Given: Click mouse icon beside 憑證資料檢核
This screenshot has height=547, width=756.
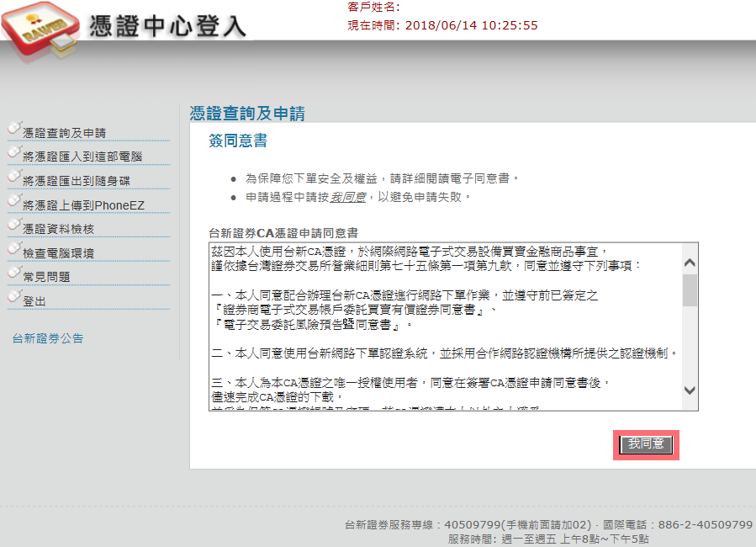Looking at the screenshot, I should pyautogui.click(x=14, y=225).
